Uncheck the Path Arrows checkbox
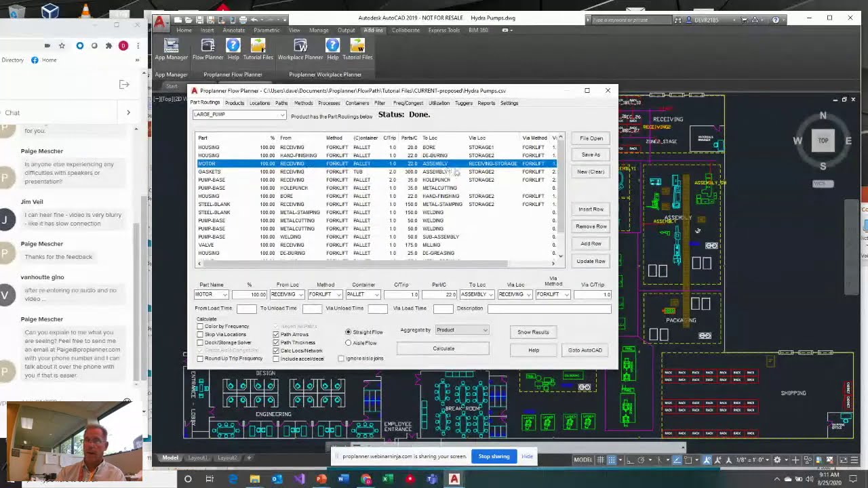The width and height of the screenshot is (868, 488). (276, 334)
